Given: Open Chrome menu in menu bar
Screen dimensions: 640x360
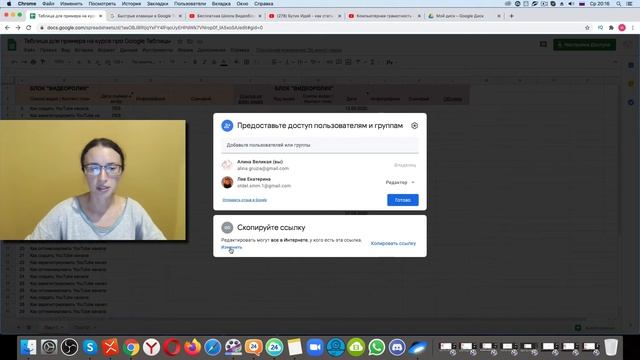Looking at the screenshot, I should [27, 4].
